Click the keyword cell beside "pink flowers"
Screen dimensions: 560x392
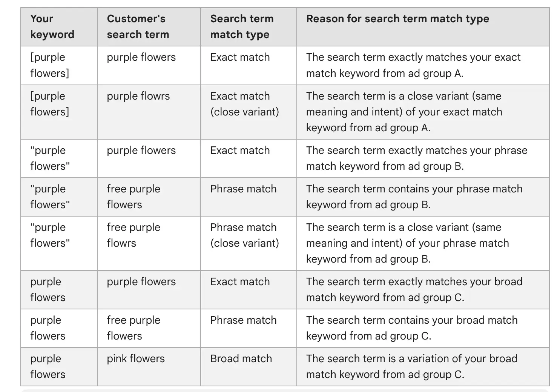[x=48, y=366]
